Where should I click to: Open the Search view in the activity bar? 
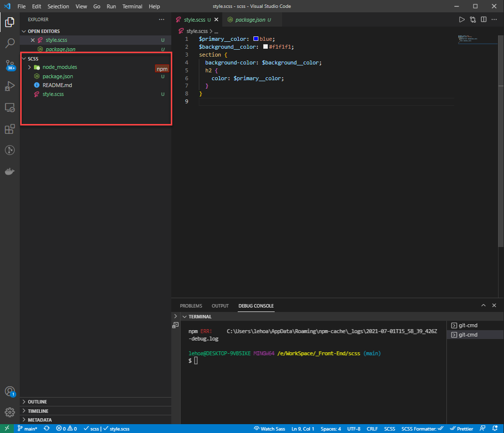[x=10, y=43]
